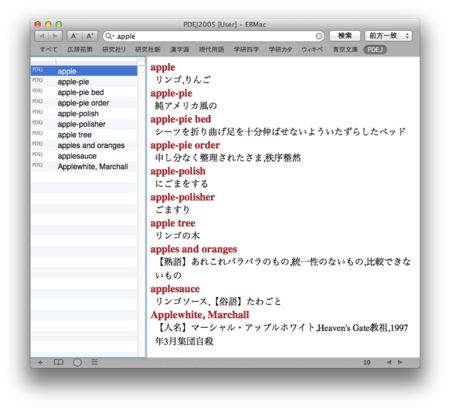Click the red apple-pie order heading

185,145
